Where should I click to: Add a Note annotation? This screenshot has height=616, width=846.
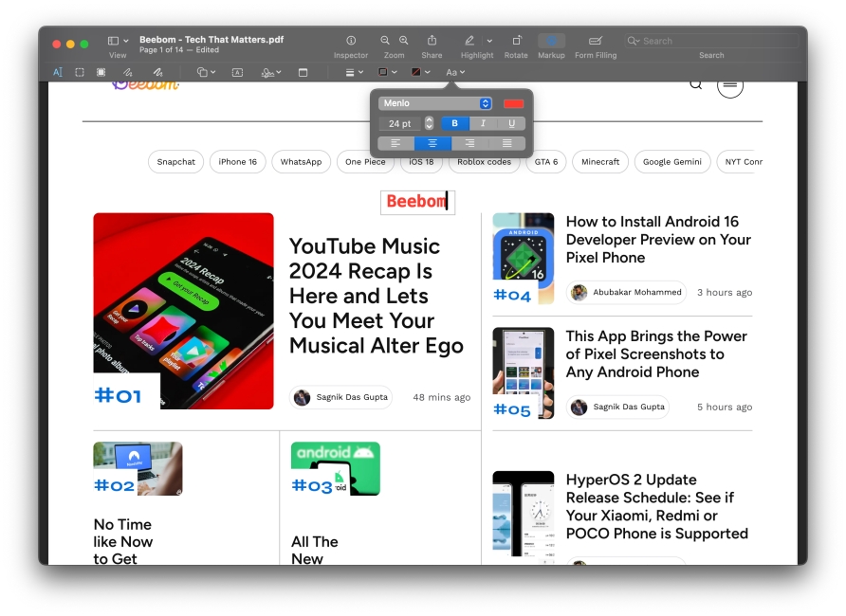pos(303,72)
